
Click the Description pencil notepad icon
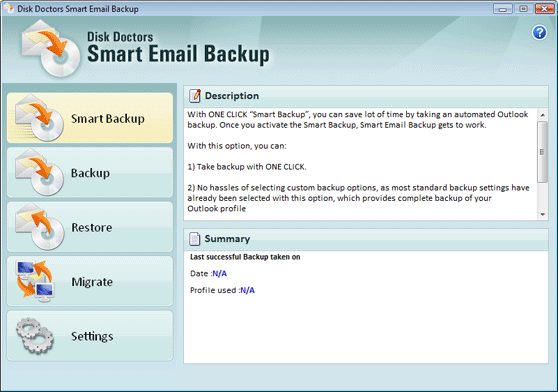click(195, 96)
